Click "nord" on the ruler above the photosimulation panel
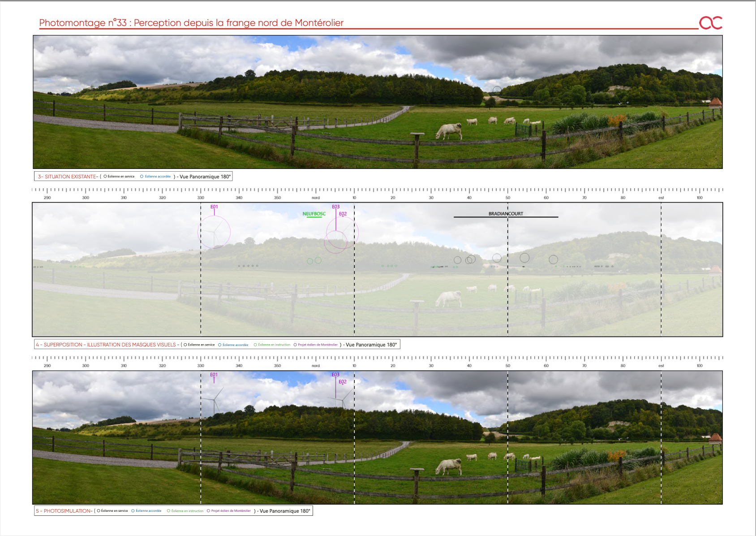Image resolution: width=756 pixels, height=536 pixels. coord(316,366)
